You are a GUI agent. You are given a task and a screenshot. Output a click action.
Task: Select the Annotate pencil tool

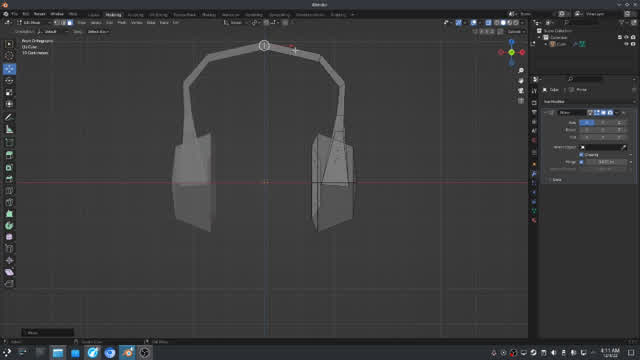9,117
